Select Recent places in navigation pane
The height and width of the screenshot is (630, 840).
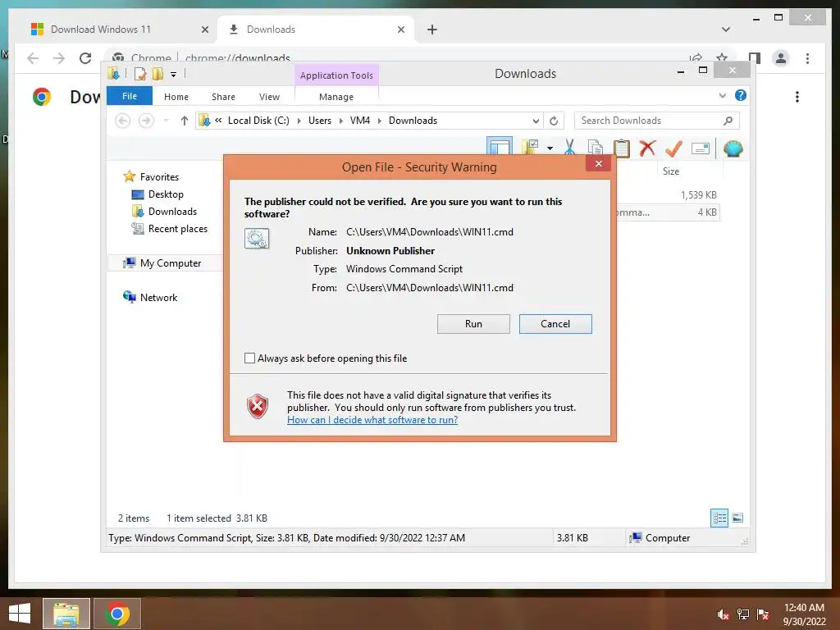coord(169,229)
